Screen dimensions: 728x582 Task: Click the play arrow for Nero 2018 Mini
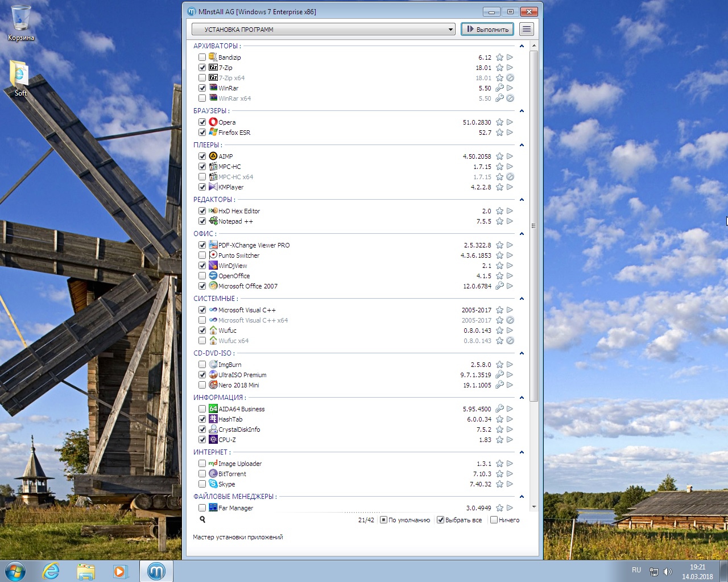point(510,385)
